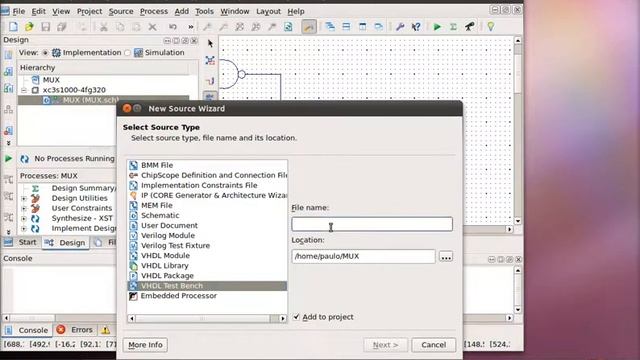Viewport: 640px width, 360px height.
Task: Open the Process menu
Action: click(154, 11)
